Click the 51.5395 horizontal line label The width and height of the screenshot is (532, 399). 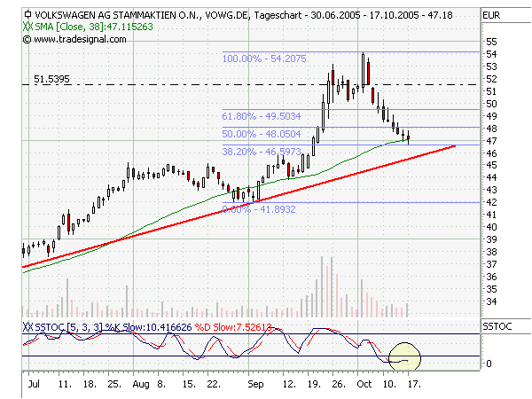pyautogui.click(x=51, y=79)
